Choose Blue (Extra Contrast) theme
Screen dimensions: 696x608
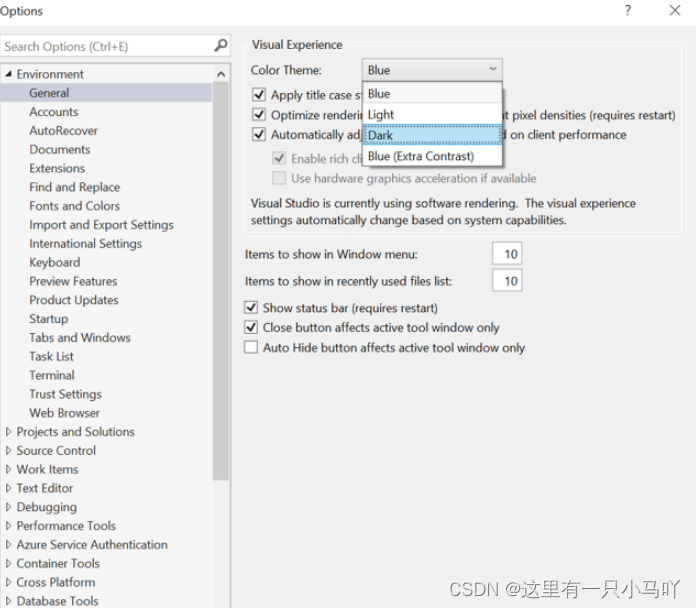[432, 156]
